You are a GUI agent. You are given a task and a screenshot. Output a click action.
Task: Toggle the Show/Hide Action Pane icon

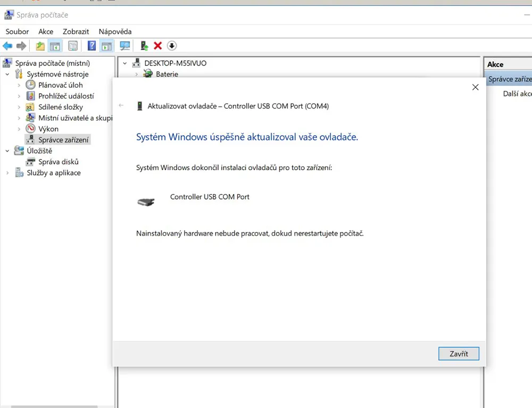tap(106, 46)
